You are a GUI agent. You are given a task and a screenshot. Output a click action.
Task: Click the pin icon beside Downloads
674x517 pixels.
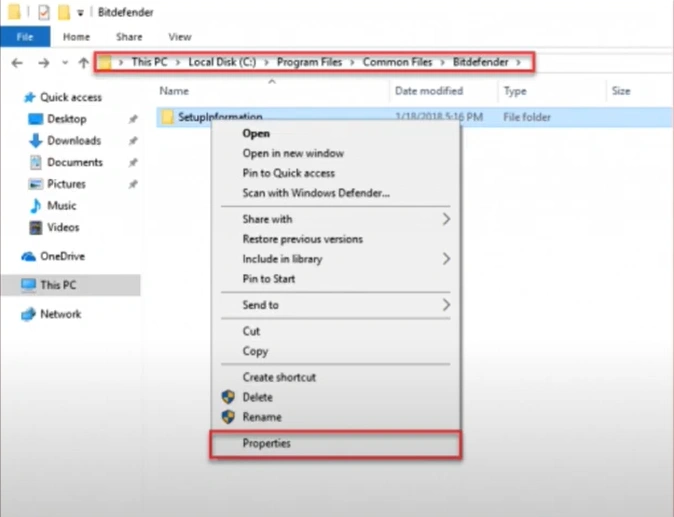click(133, 141)
